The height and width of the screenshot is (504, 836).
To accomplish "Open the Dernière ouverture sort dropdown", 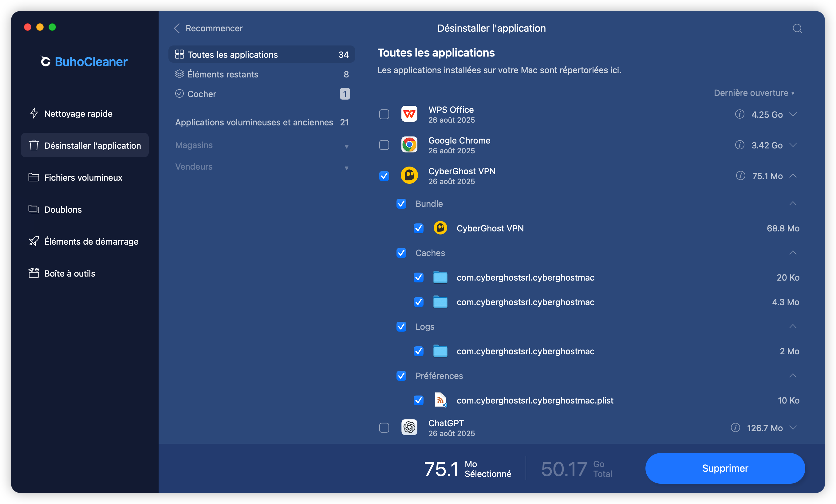I will tap(754, 93).
